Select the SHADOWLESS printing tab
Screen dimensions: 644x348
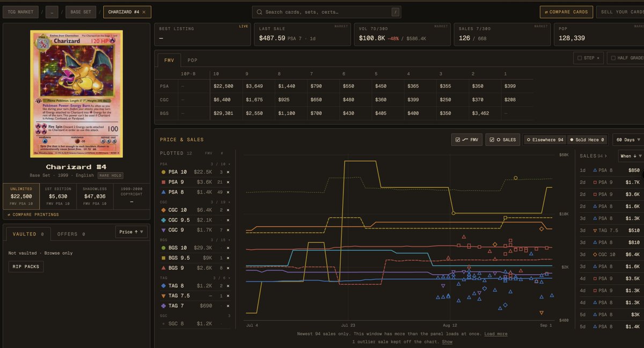tap(95, 196)
